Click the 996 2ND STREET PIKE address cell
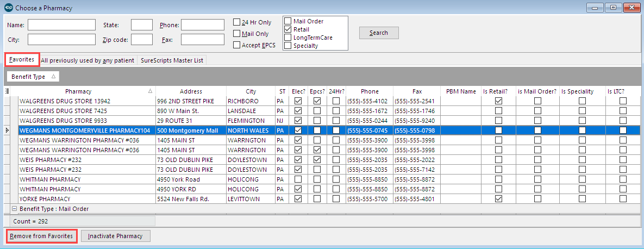644x249 pixels. click(x=191, y=101)
